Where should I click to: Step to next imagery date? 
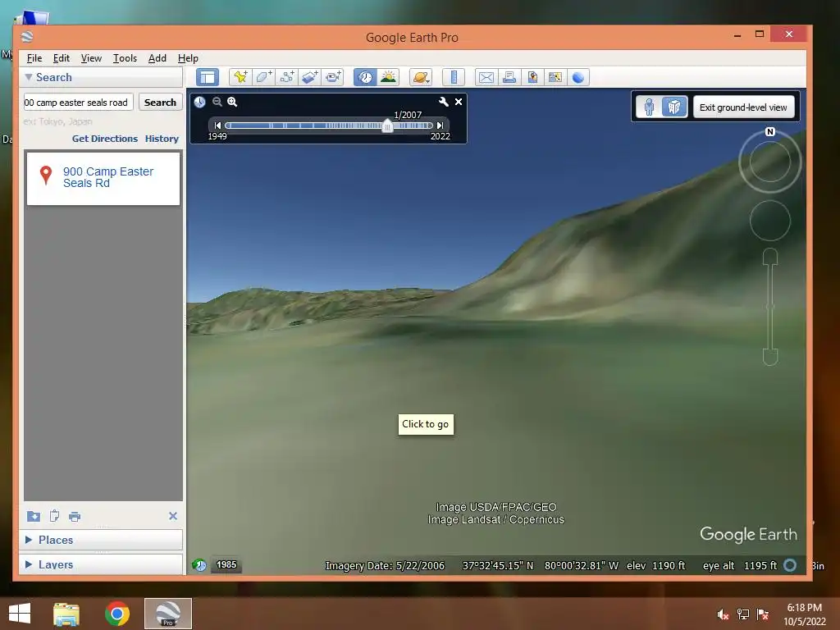440,126
